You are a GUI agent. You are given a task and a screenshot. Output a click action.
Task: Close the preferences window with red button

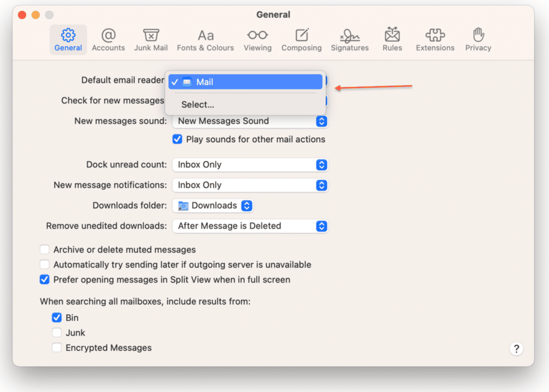pos(22,15)
